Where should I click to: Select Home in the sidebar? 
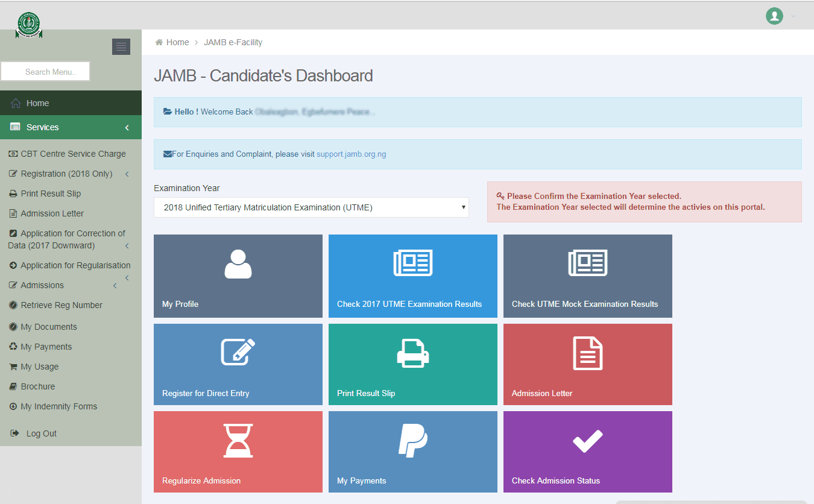click(36, 102)
